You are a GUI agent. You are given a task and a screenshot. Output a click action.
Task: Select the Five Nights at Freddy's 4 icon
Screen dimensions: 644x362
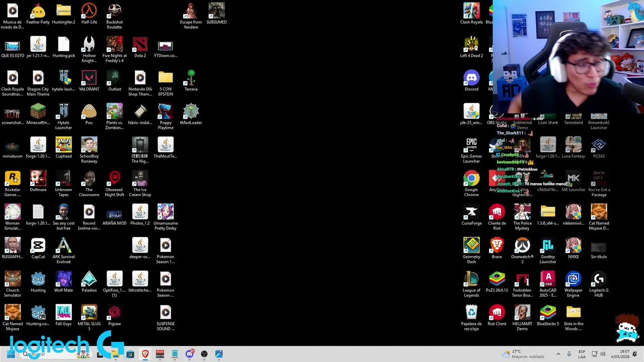click(114, 50)
